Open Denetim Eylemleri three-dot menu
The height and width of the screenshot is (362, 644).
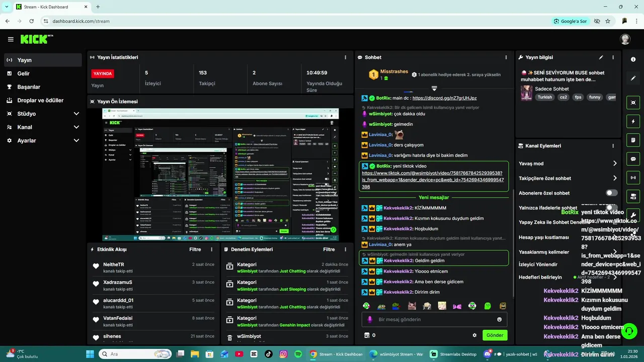tap(345, 249)
